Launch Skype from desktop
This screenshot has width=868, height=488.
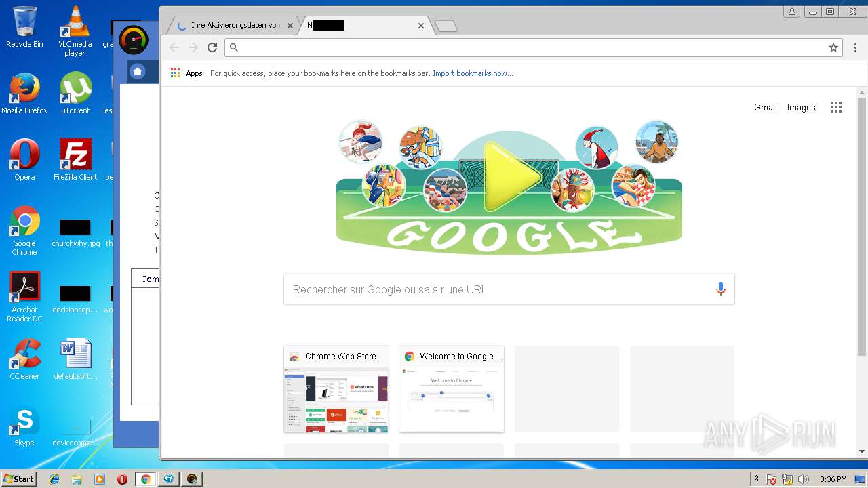(x=24, y=426)
